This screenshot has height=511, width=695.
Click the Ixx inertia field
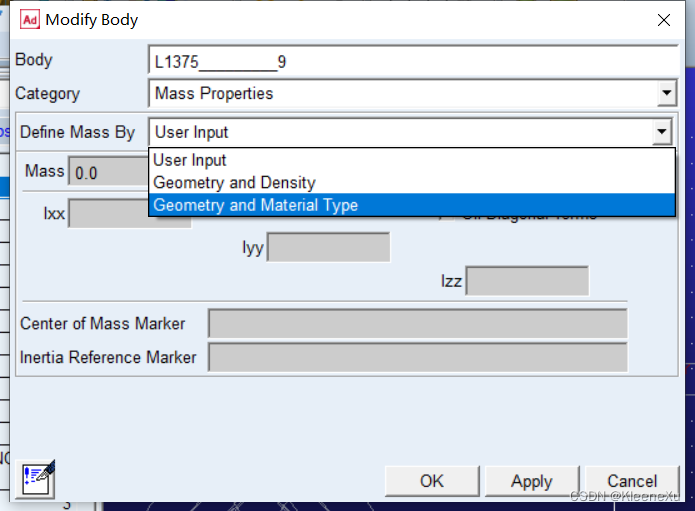pyautogui.click(x=108, y=213)
